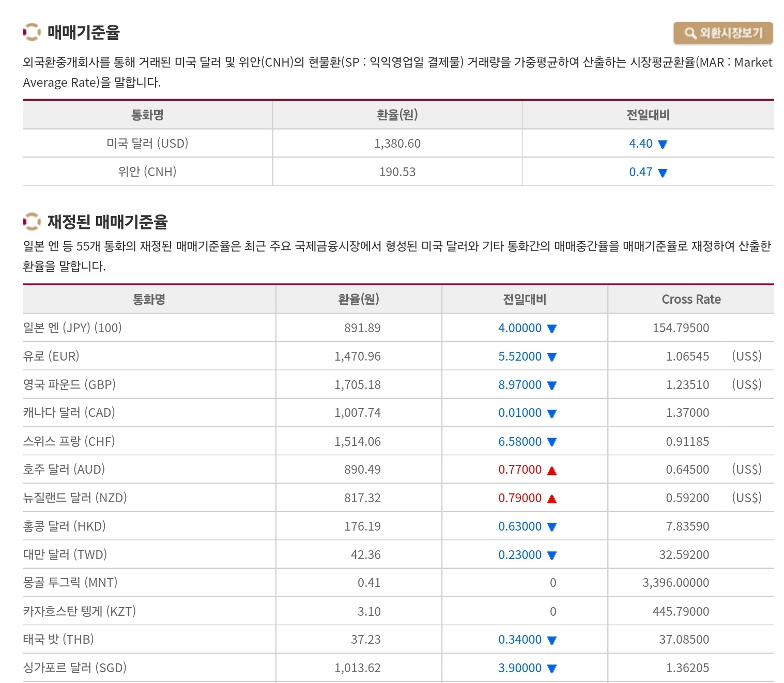Click the 대만 달러 (TWD) row label
Image resolution: width=784 pixels, height=683 pixels.
point(65,554)
